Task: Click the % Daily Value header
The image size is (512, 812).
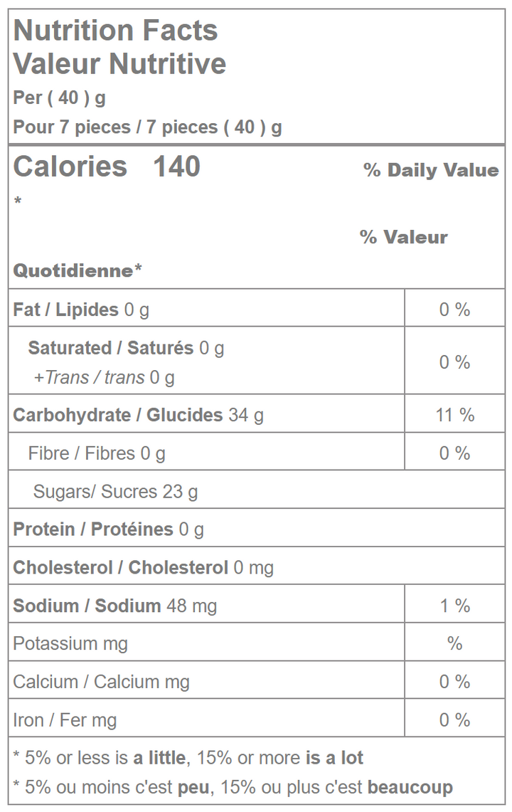Action: click(430, 170)
